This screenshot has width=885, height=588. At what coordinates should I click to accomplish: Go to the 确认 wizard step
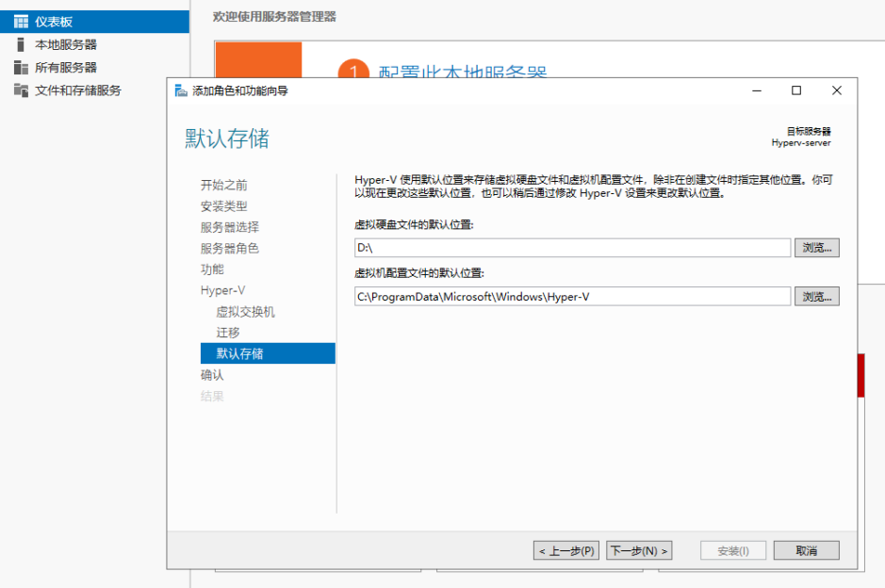tap(212, 375)
